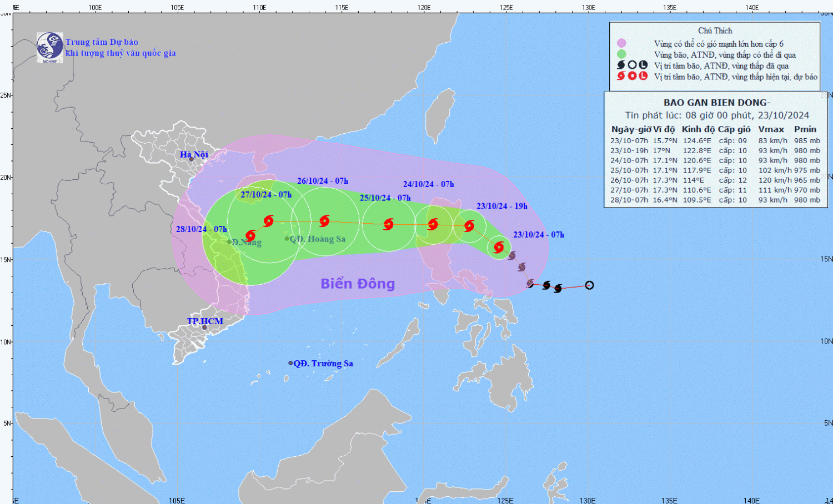Click the 25/10/24 - 07h forecast storm icon
Screen dimensions: 833x504
tap(389, 224)
